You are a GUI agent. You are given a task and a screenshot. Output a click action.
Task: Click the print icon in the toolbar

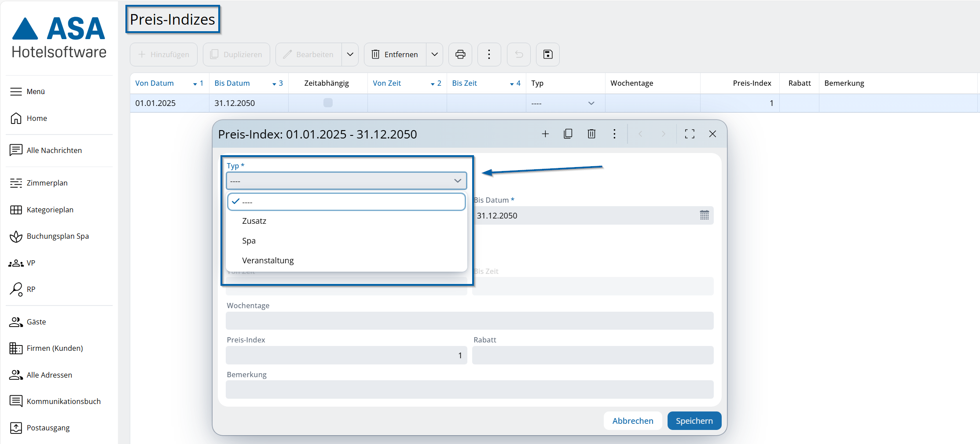coord(460,55)
